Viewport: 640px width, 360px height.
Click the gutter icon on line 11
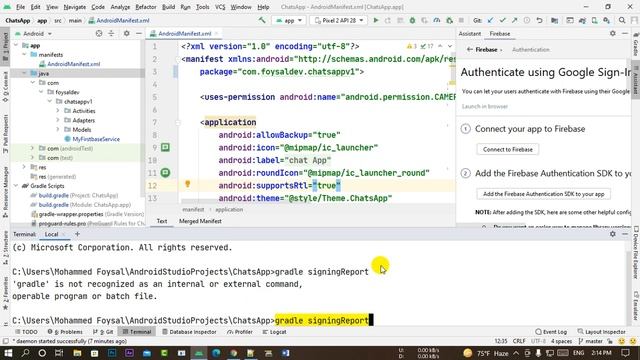[x=165, y=173]
